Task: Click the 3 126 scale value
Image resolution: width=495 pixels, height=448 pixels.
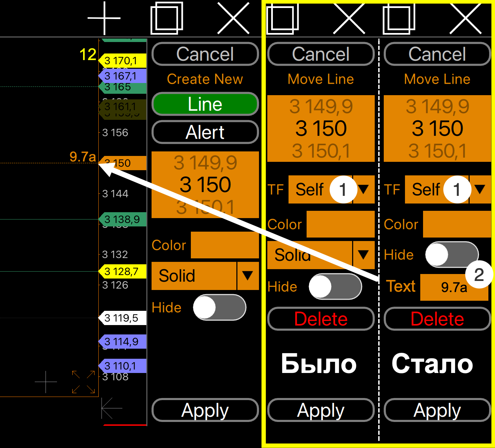Action: pyautogui.click(x=115, y=285)
